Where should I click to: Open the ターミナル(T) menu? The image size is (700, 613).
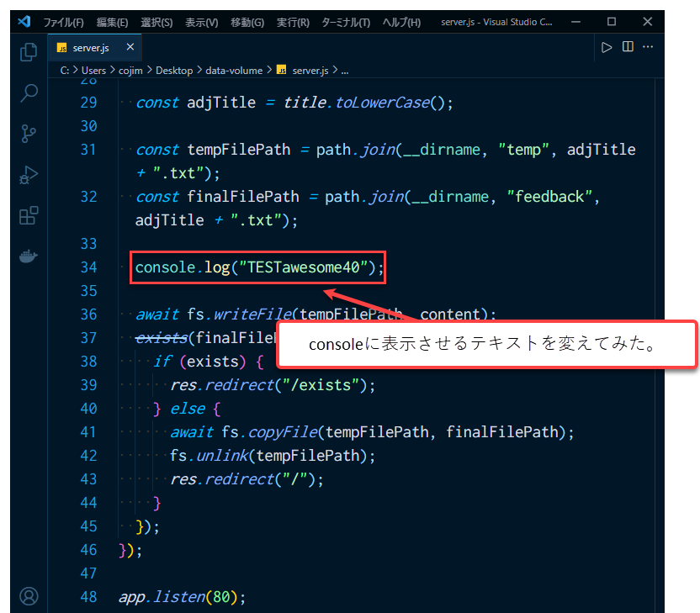point(346,23)
